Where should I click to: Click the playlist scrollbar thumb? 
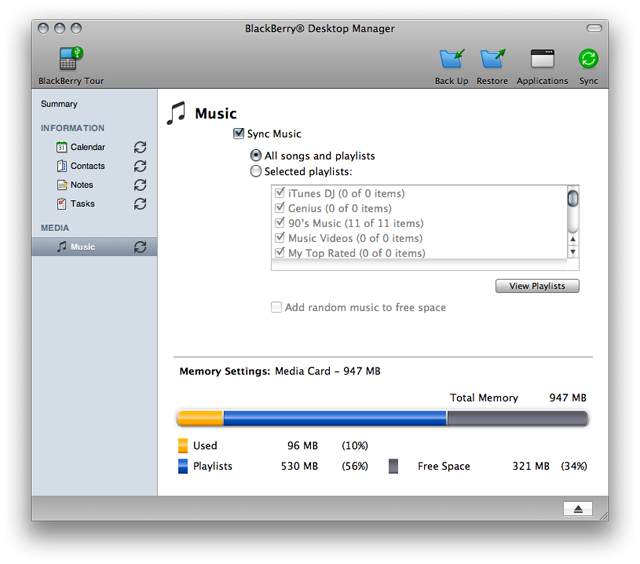pyautogui.click(x=573, y=198)
